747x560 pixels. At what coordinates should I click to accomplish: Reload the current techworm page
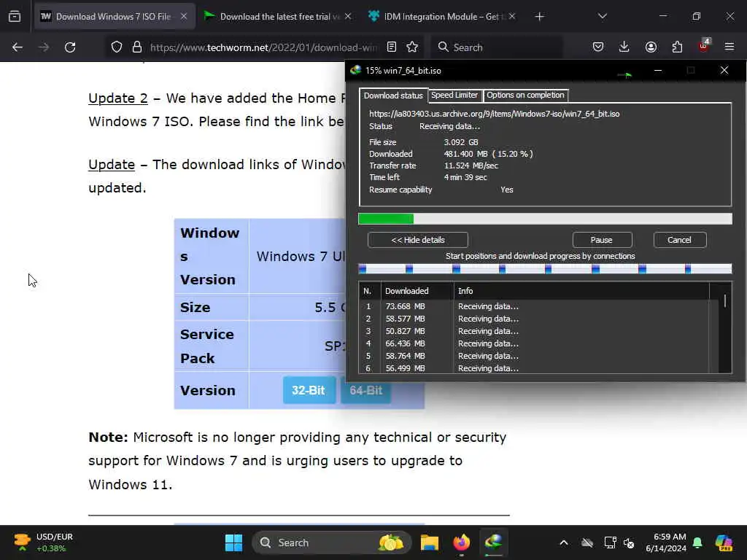click(x=70, y=47)
